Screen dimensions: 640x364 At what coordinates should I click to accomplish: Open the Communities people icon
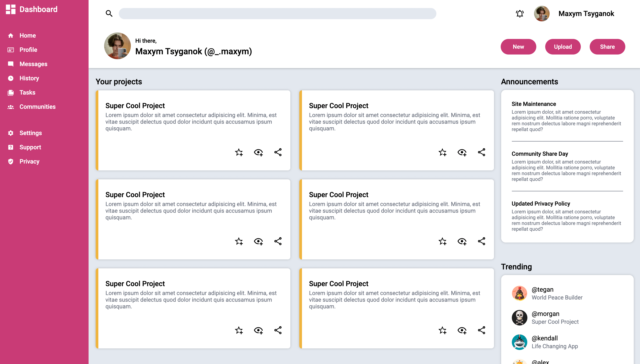tap(11, 107)
